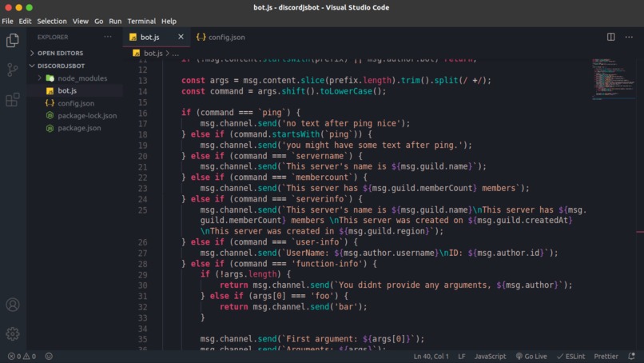Click the split editor right icon

(x=610, y=37)
